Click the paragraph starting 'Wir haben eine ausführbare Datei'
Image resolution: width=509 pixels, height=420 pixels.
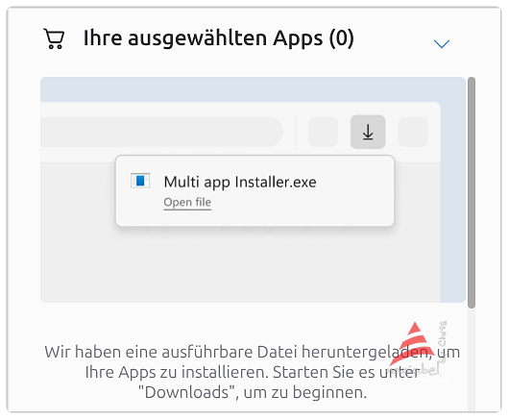(x=253, y=372)
